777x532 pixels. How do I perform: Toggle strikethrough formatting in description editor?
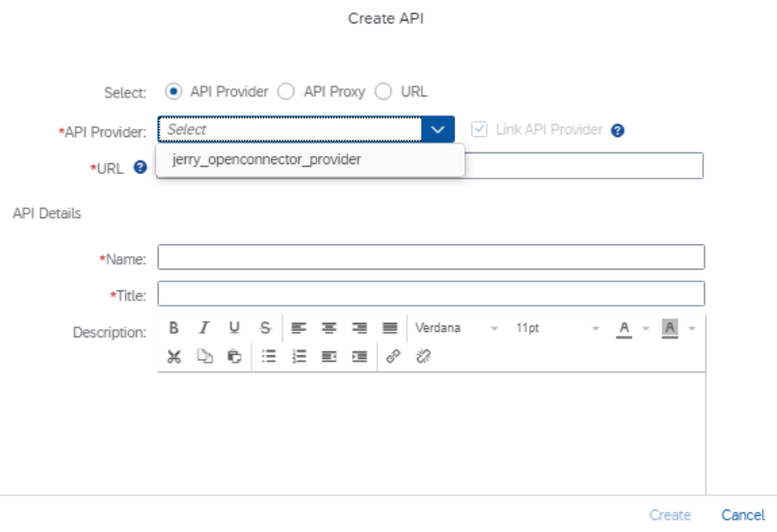click(x=265, y=327)
